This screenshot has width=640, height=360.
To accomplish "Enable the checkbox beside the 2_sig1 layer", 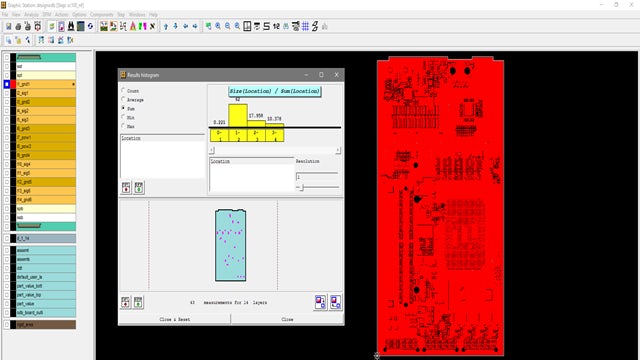I will pyautogui.click(x=7, y=93).
